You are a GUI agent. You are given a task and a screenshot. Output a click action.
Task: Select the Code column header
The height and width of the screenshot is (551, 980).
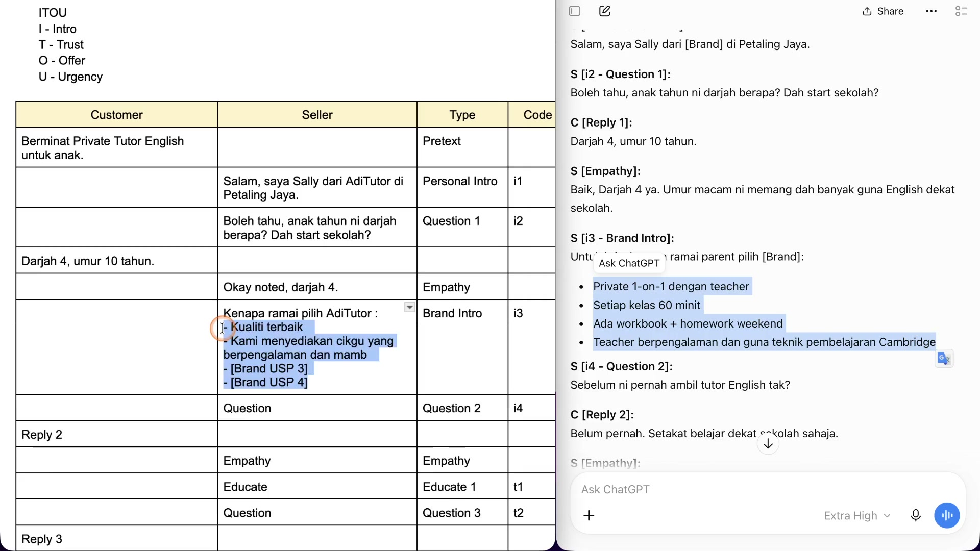(x=532, y=115)
